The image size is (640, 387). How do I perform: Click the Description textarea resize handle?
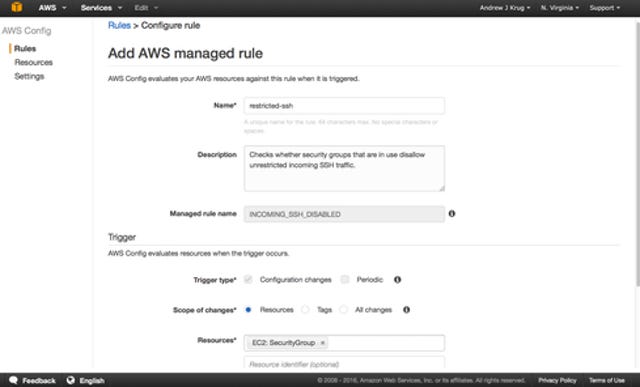442,188
